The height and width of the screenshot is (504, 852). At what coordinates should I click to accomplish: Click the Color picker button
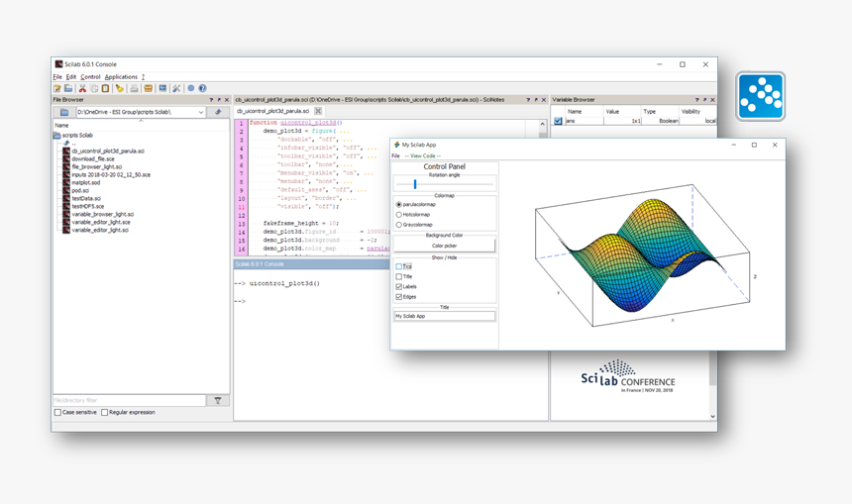(x=444, y=246)
